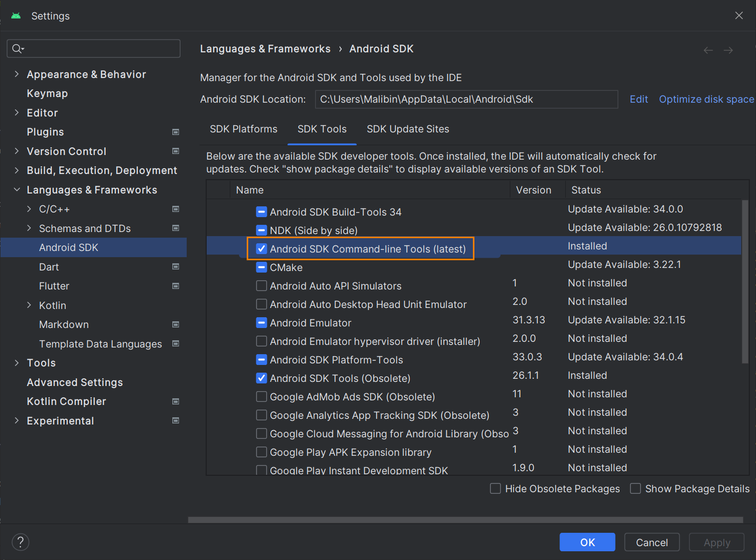
Task: Expand the Experimental section
Action: (16, 420)
